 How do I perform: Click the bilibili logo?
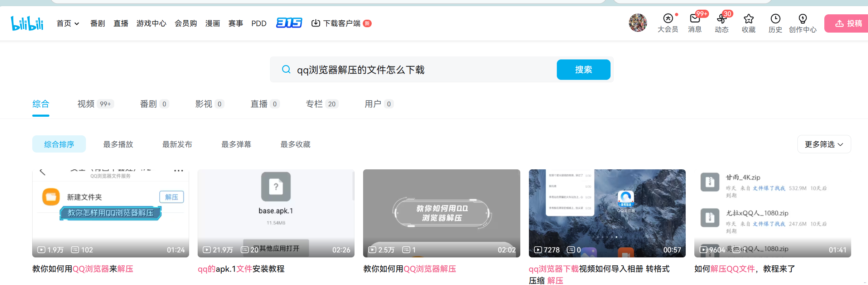point(27,23)
